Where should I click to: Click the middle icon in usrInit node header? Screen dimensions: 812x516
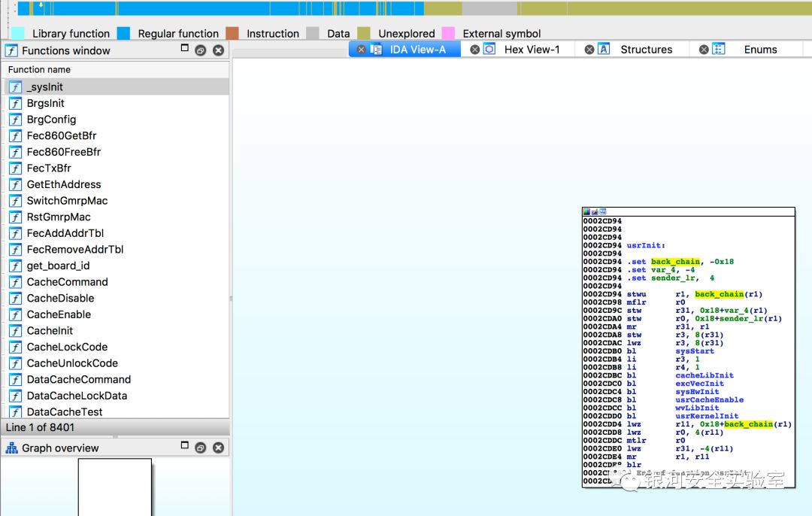(x=595, y=212)
